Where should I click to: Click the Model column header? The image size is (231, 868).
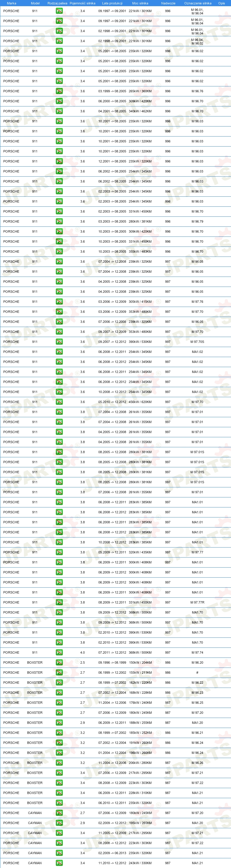[x=35, y=3]
